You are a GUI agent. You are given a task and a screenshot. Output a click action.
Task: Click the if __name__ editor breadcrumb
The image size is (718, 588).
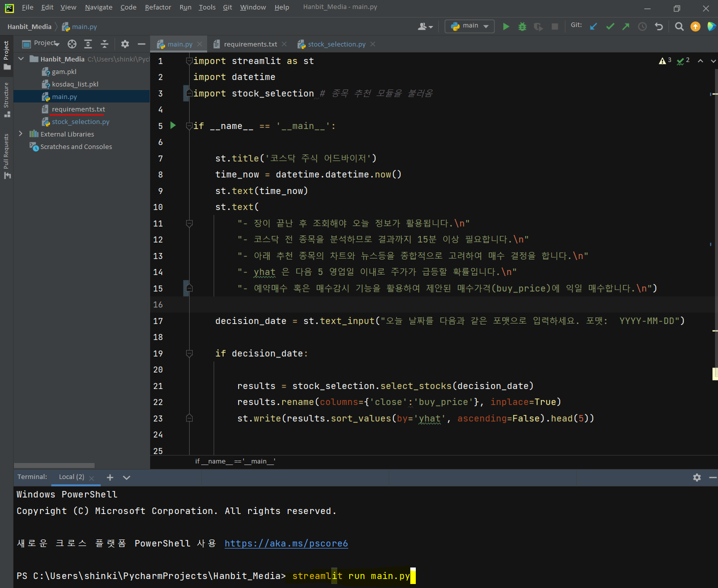tap(235, 461)
